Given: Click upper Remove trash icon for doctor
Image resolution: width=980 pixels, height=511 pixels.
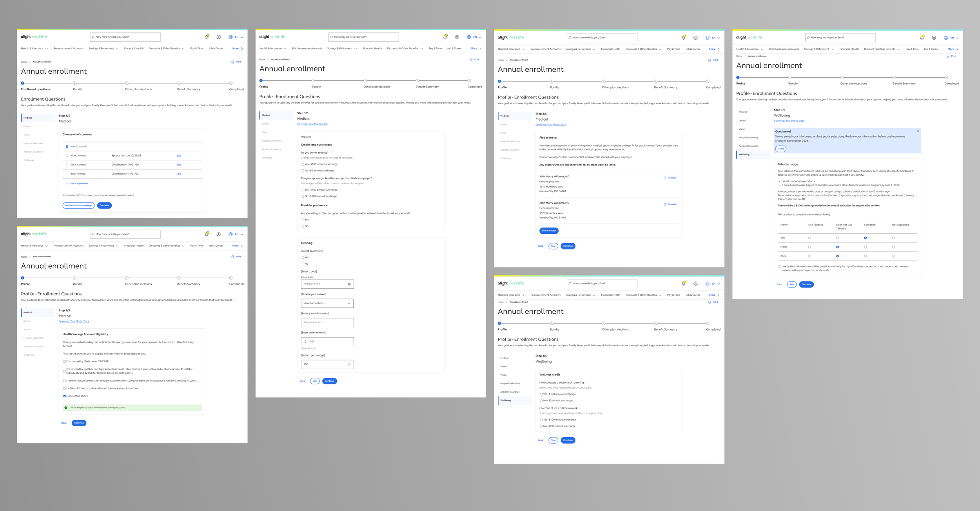Looking at the screenshot, I should [664, 178].
